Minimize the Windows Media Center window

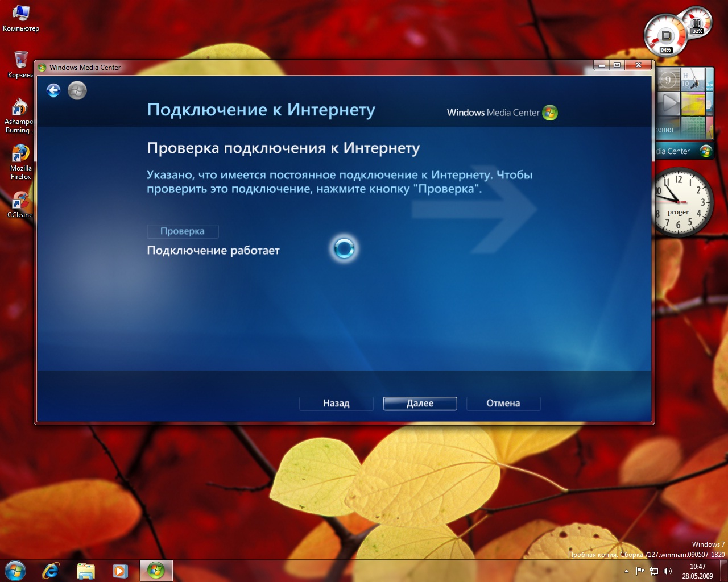point(601,65)
